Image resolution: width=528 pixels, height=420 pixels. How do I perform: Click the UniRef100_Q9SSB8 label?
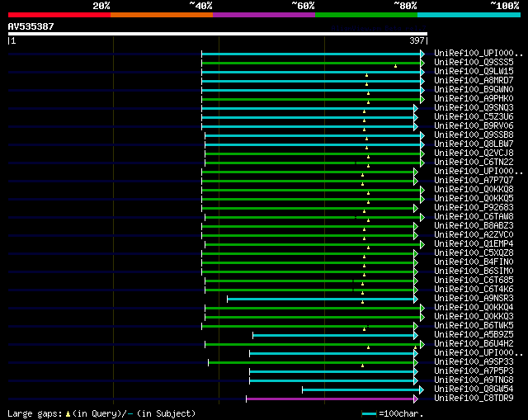474,135
